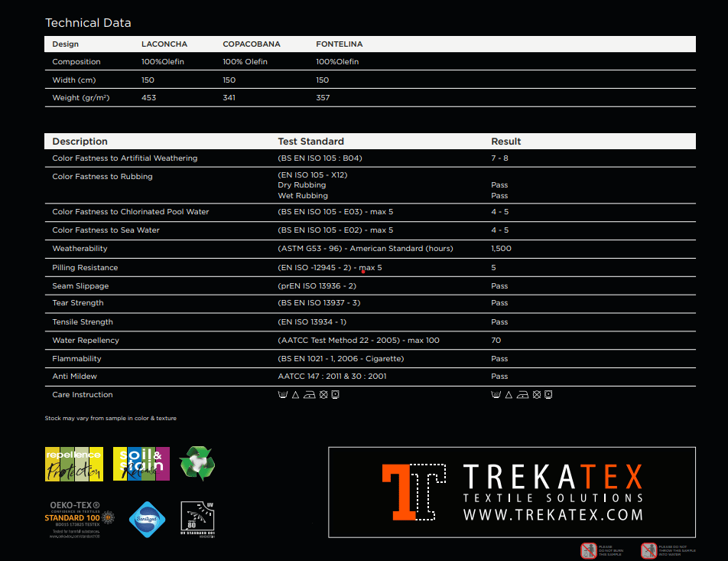Click the Technical Data heading
The image size is (728, 561).
coord(88,23)
